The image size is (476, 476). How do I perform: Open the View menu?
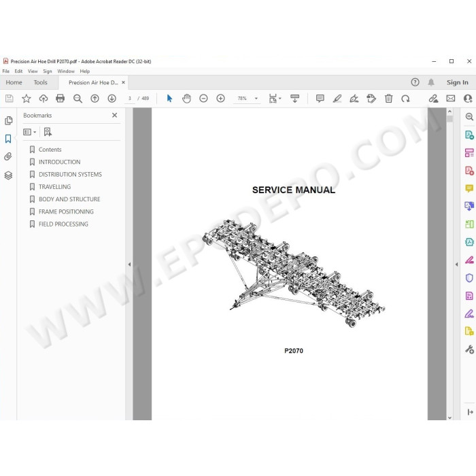pos(33,71)
